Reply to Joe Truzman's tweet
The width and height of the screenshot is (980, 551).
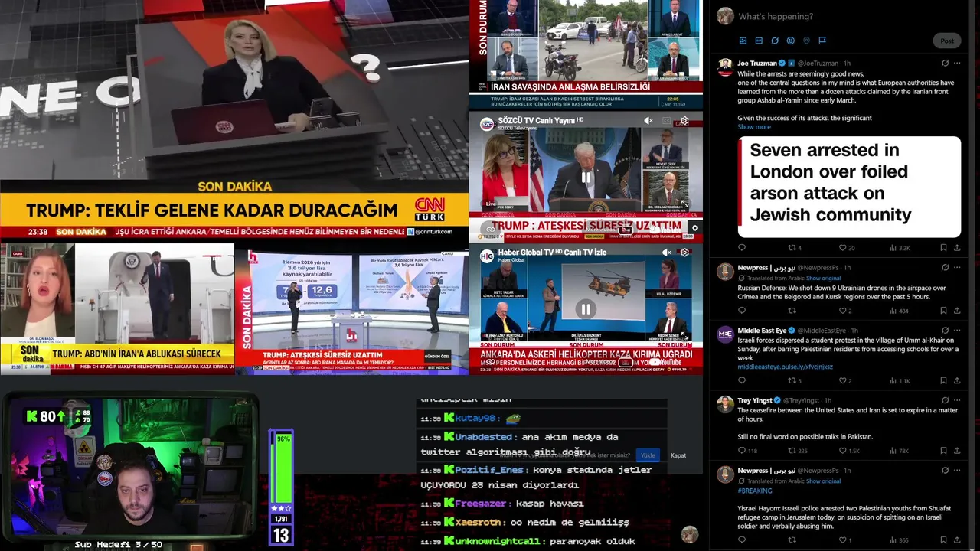click(x=741, y=248)
